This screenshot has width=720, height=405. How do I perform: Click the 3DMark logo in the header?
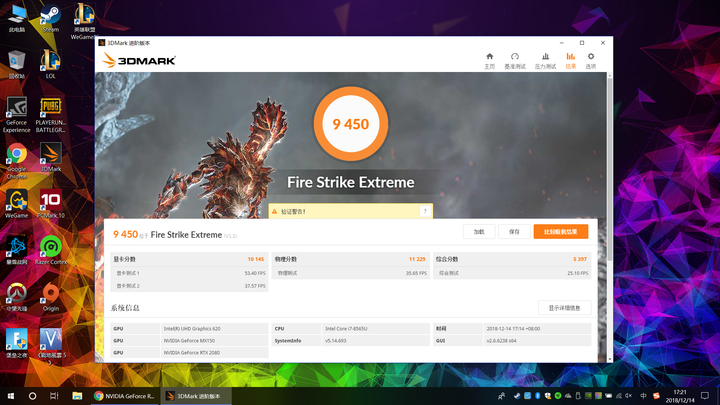coord(139,60)
